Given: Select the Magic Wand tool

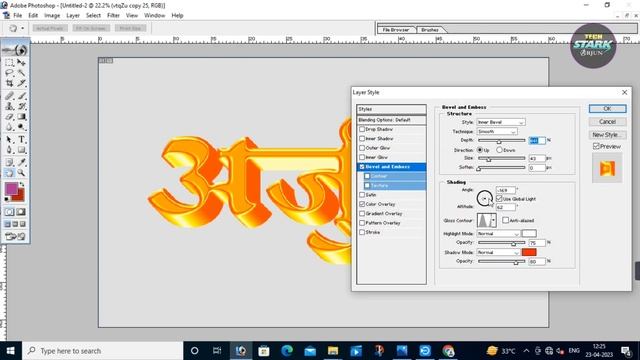Looking at the screenshot, I should point(21,73).
